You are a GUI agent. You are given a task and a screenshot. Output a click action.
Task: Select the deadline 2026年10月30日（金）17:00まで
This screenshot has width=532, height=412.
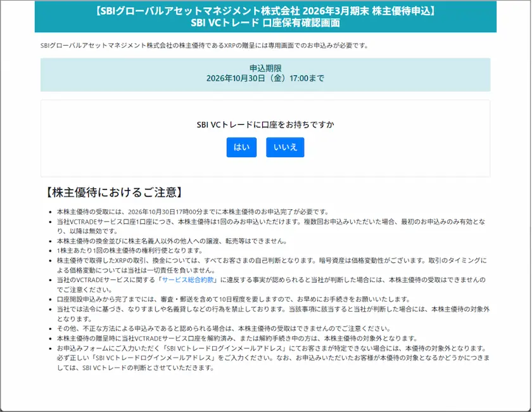pos(265,79)
